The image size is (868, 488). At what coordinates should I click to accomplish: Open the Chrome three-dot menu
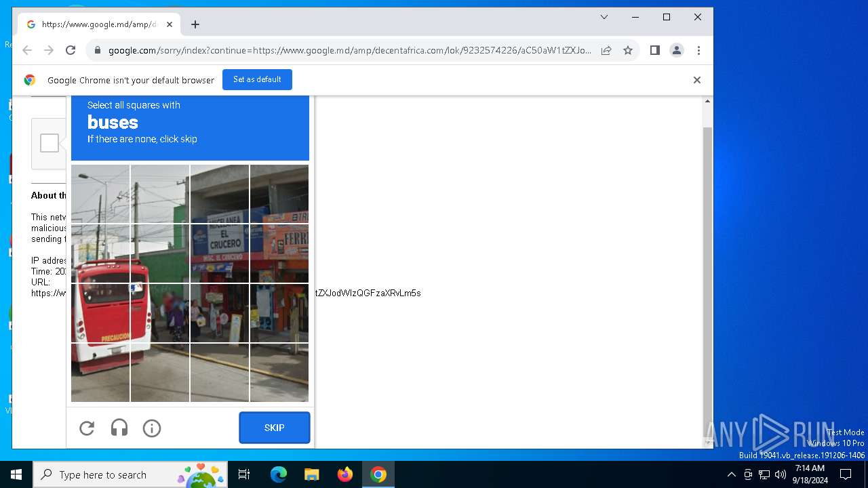(x=698, y=50)
